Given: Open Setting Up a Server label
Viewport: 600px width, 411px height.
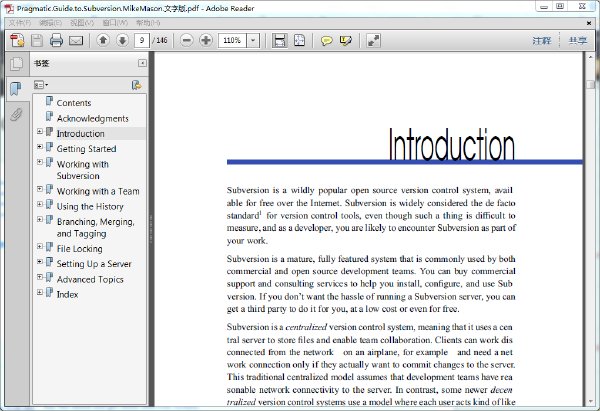Looking at the screenshot, I should (94, 264).
